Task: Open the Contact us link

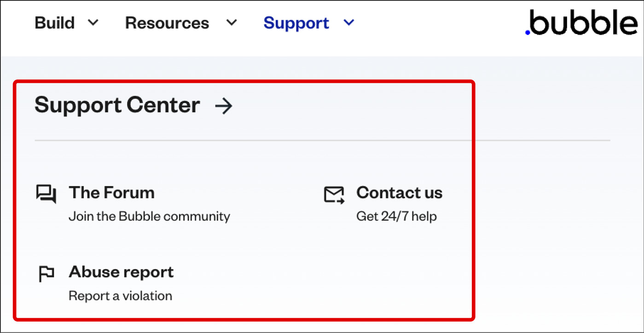Action: pos(399,192)
